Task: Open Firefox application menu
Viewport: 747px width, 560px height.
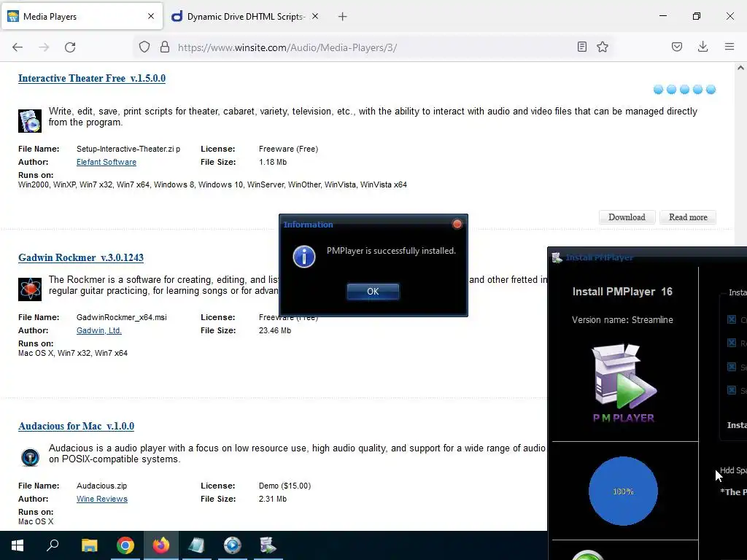Action: click(729, 47)
